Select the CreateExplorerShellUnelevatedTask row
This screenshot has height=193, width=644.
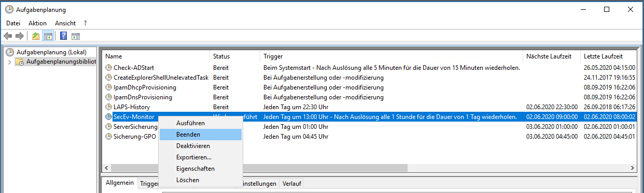click(369, 78)
